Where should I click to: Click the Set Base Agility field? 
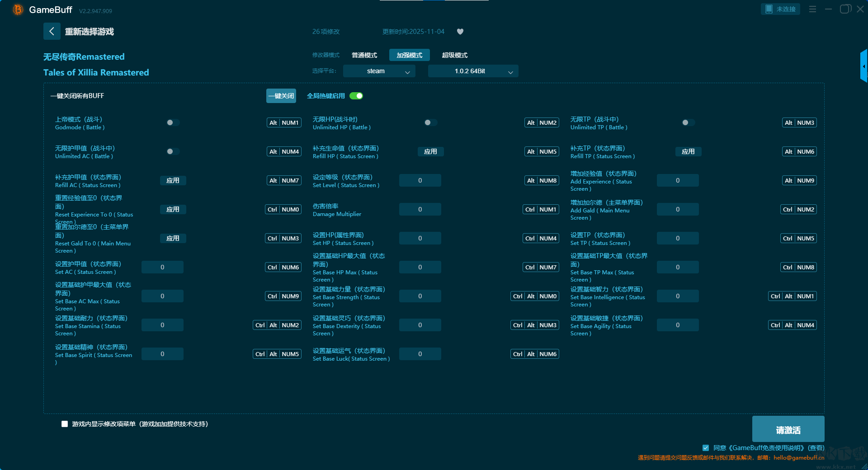click(678, 325)
